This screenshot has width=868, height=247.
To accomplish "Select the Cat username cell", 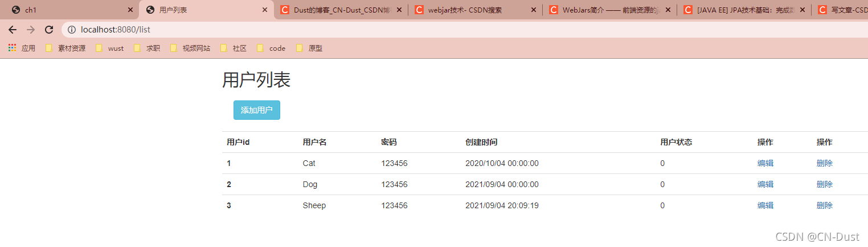I will tap(309, 163).
